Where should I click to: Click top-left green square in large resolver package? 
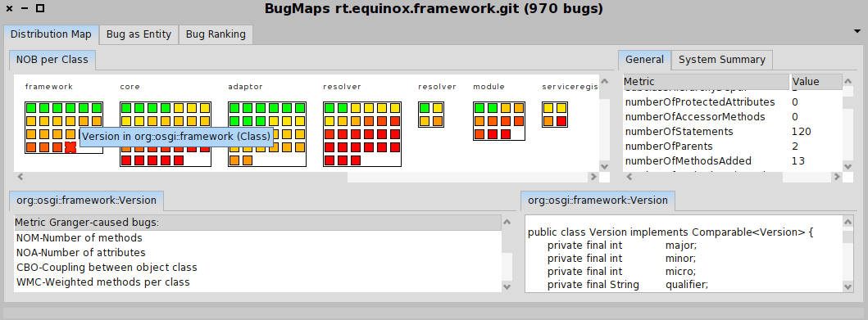tap(329, 108)
